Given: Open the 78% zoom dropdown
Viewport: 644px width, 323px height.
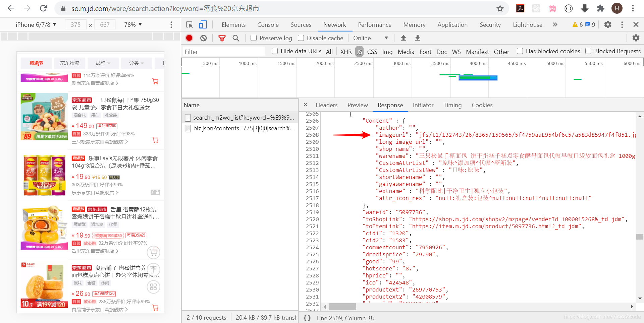Looking at the screenshot, I should pyautogui.click(x=133, y=24).
